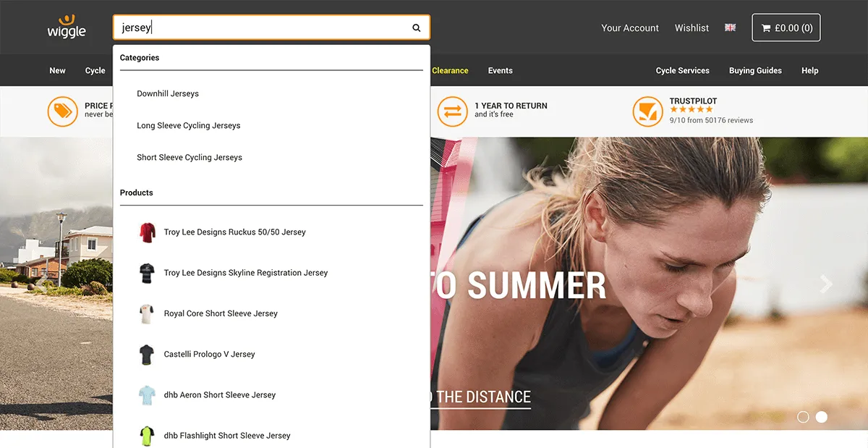Image resolution: width=868 pixels, height=448 pixels.
Task: Choose Long Sleeve Cycling Jerseys suggestion
Action: click(188, 125)
